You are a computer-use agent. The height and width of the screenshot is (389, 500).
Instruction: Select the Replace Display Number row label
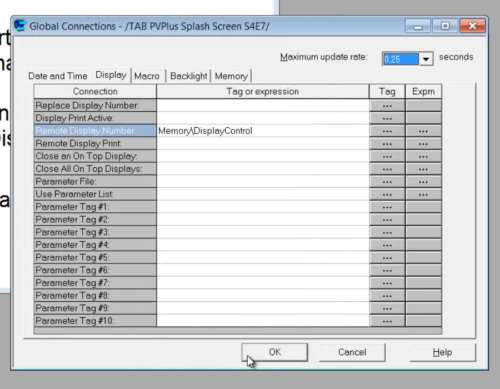(x=95, y=106)
